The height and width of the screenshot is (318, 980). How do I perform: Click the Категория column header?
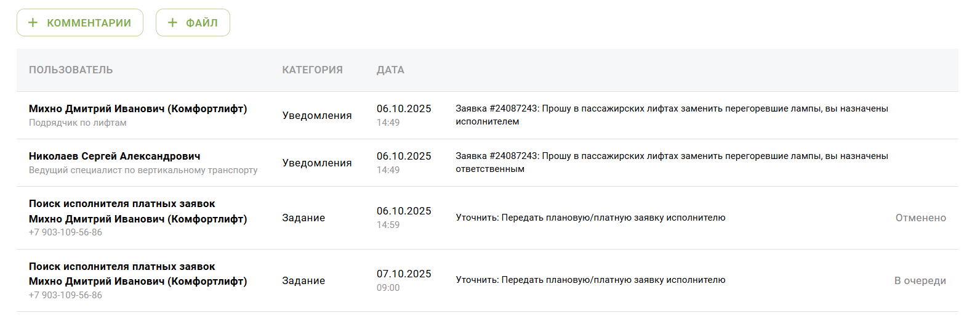click(312, 70)
